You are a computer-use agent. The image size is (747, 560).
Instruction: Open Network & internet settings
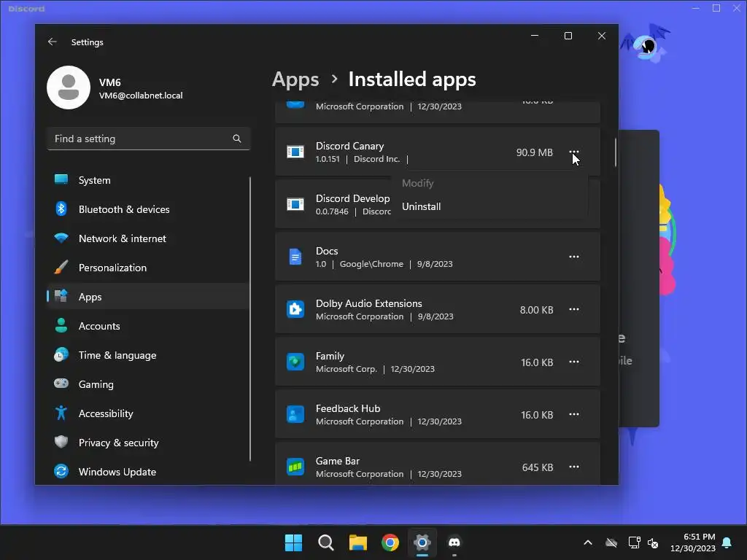pyautogui.click(x=149, y=238)
